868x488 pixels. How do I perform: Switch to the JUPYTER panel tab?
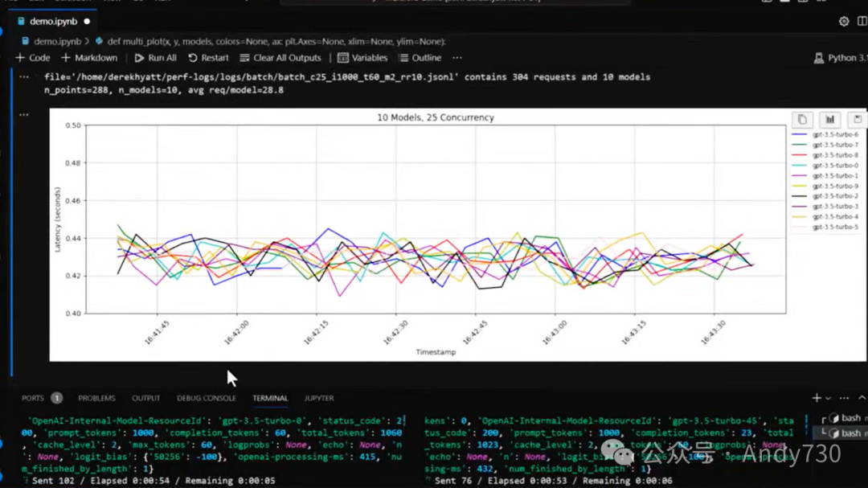tap(319, 398)
